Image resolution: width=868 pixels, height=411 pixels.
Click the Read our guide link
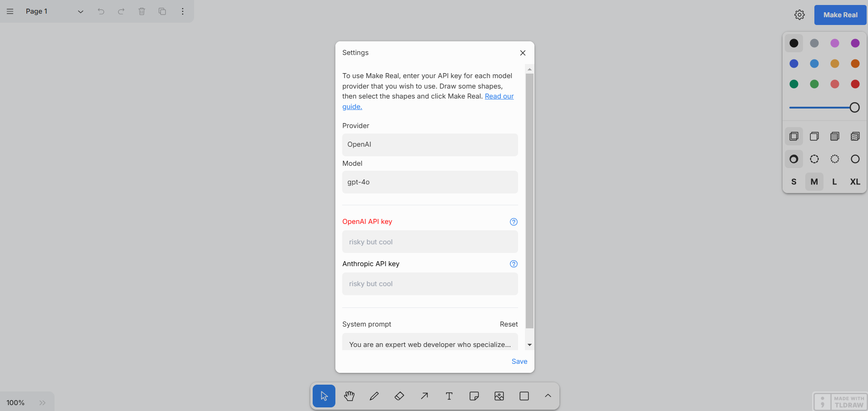coord(499,96)
